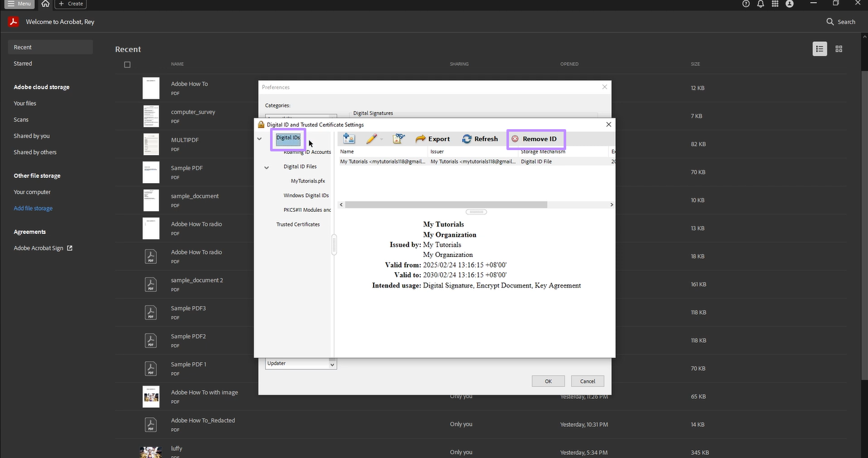Image resolution: width=868 pixels, height=458 pixels.
Task: Collapse the Digital ID Files chevron
Action: 267,167
